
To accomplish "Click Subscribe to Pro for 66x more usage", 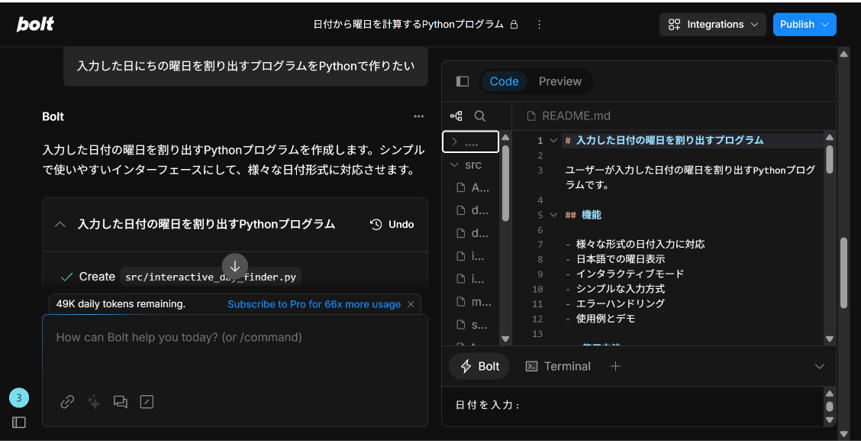I will click(314, 304).
